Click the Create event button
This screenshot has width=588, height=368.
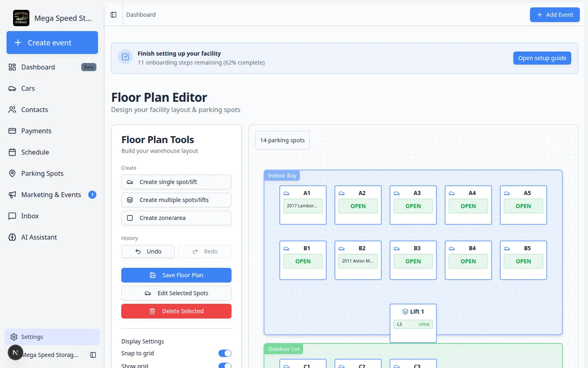tap(52, 43)
